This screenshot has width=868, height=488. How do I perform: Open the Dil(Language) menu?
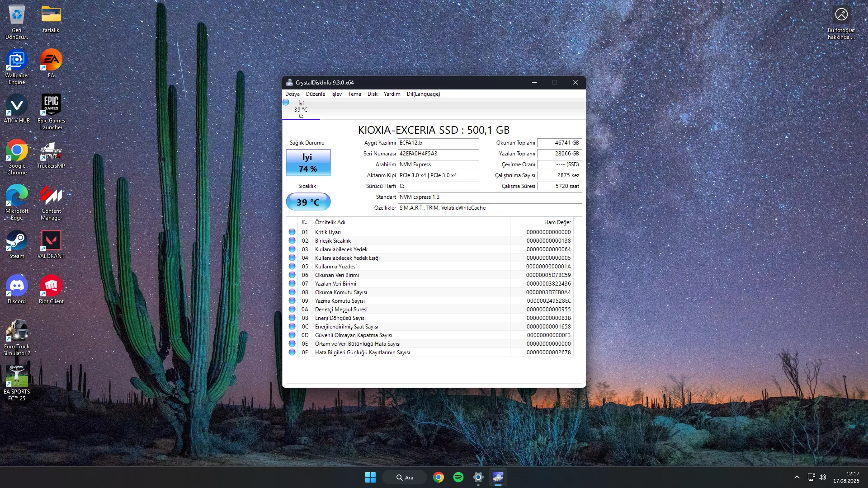[423, 94]
